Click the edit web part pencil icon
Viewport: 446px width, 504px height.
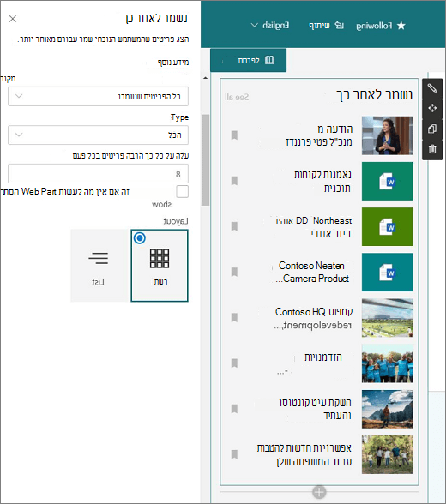coord(432,87)
